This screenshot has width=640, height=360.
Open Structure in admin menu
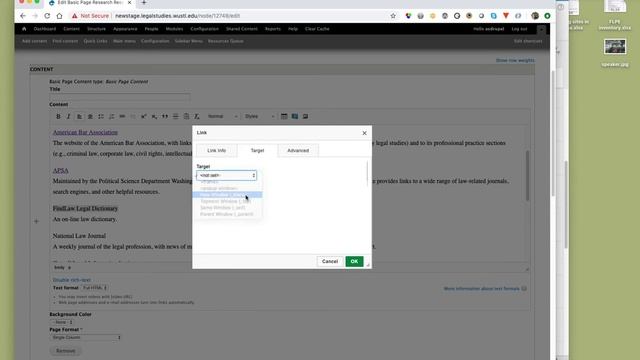[x=96, y=29]
